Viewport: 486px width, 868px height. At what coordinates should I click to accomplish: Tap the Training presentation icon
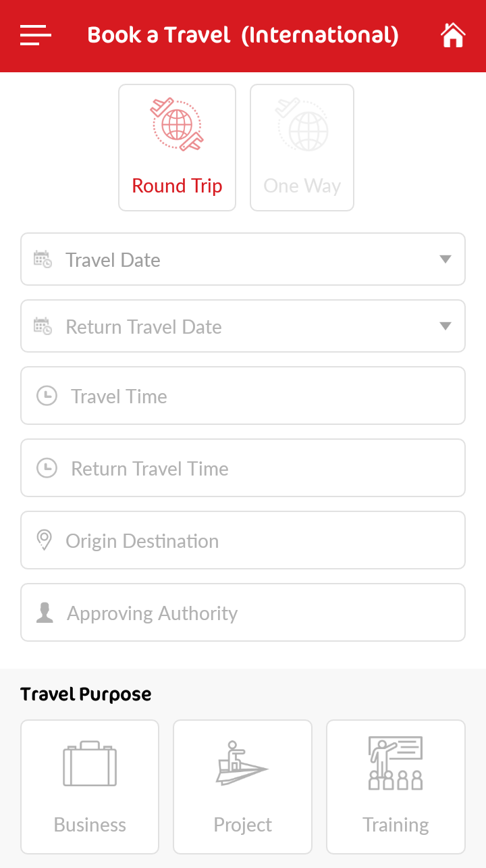click(396, 763)
